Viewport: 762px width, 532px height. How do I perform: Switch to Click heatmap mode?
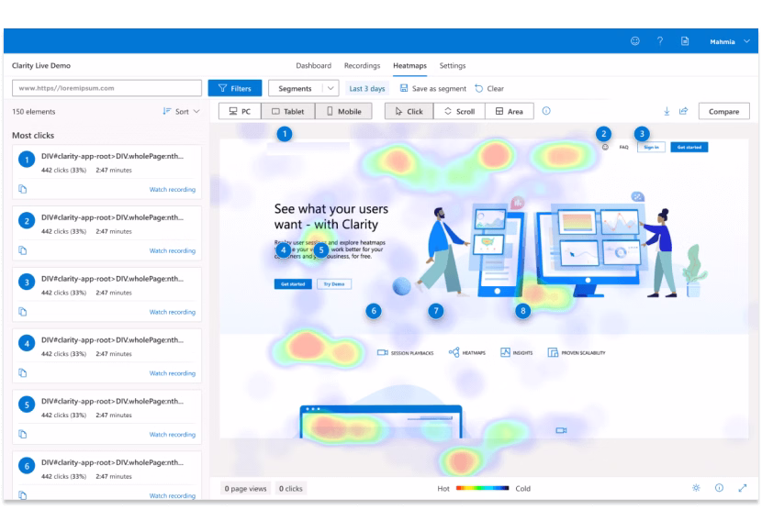click(x=409, y=111)
